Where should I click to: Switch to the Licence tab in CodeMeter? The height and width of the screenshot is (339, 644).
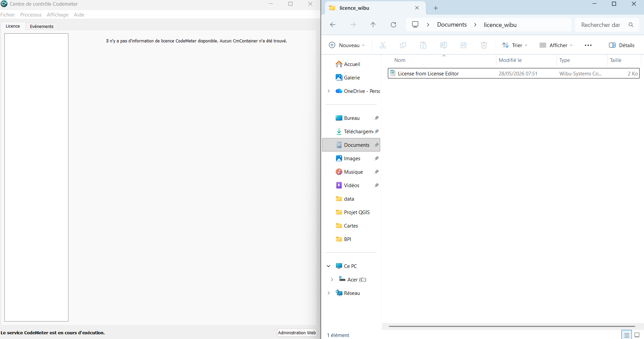pyautogui.click(x=13, y=26)
